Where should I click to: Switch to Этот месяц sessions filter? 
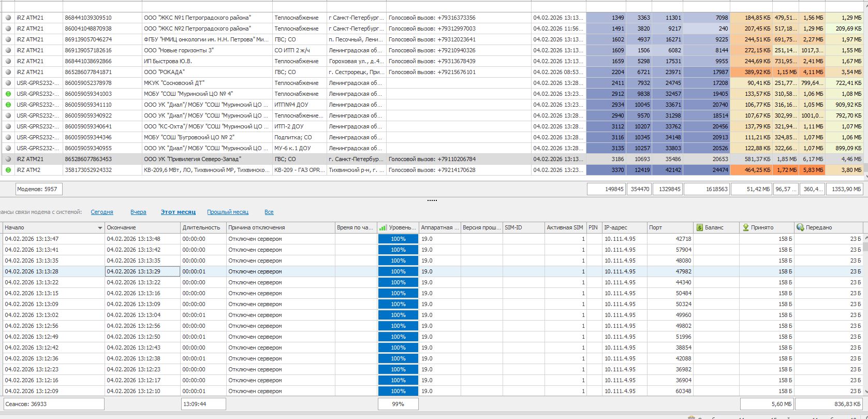pos(178,212)
